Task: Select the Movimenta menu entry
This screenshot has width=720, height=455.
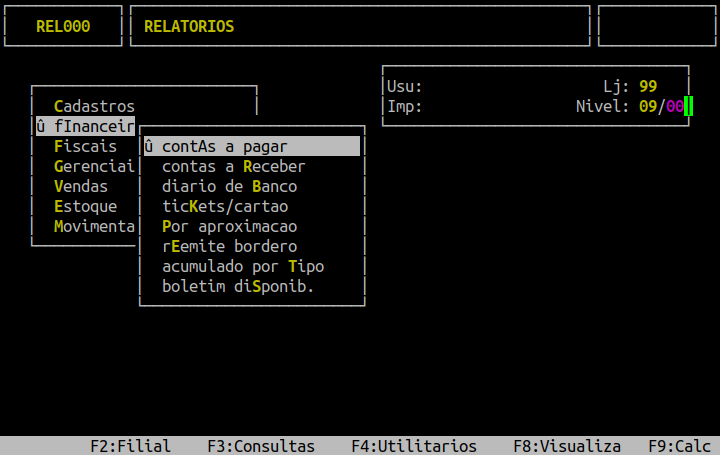Action: pos(94,226)
